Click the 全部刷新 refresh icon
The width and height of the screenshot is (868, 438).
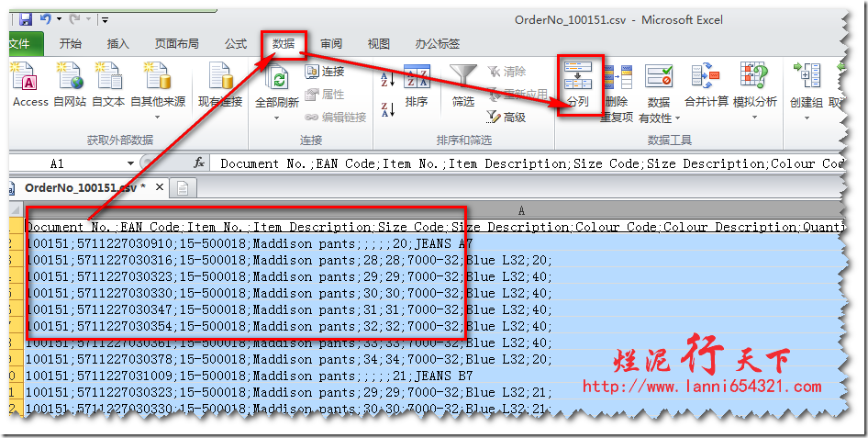(x=277, y=79)
